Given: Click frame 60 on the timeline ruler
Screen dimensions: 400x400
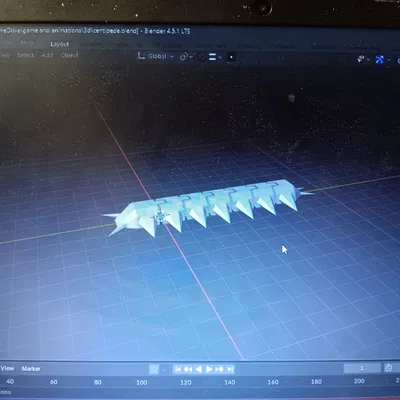Looking at the screenshot, I should point(54,382).
